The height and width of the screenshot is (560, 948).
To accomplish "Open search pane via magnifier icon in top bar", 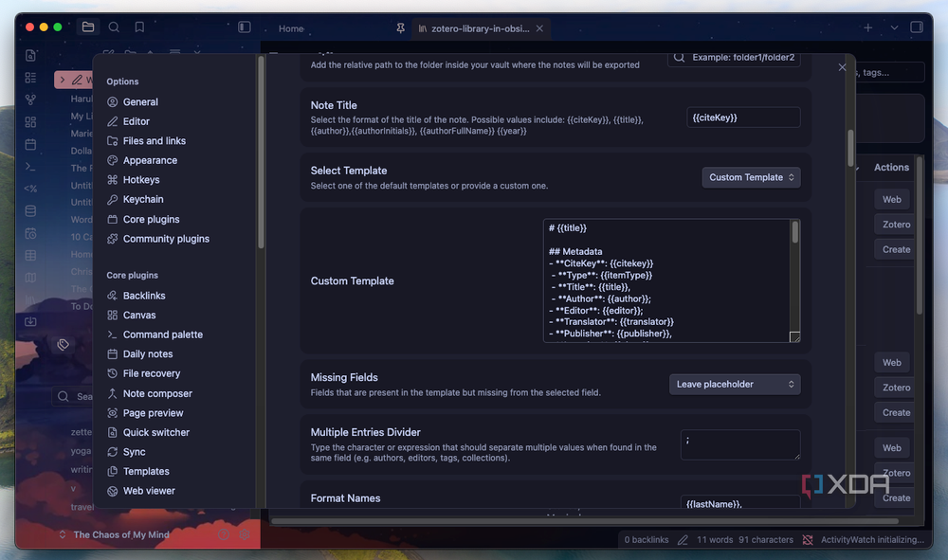I will (x=114, y=27).
